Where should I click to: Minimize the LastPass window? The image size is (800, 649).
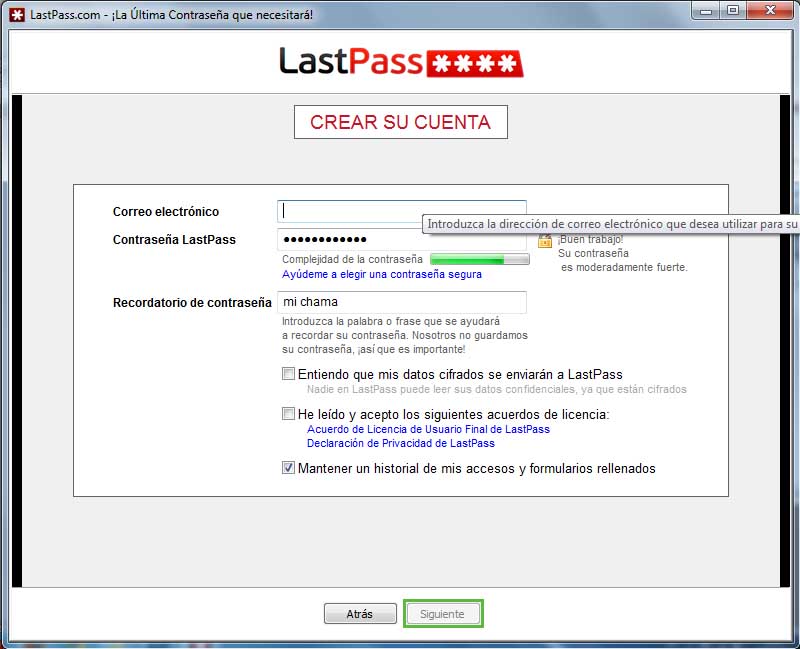(706, 10)
